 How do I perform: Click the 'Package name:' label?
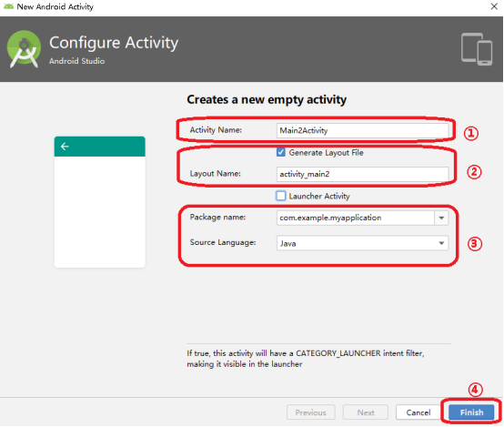pyautogui.click(x=217, y=218)
